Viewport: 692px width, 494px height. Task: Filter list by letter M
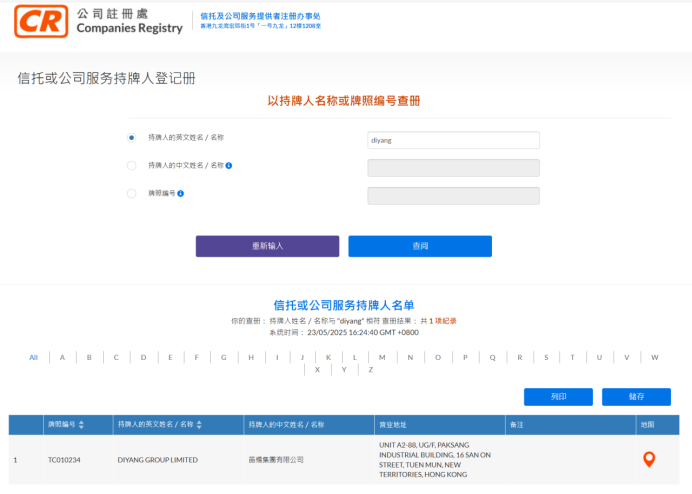pos(383,357)
